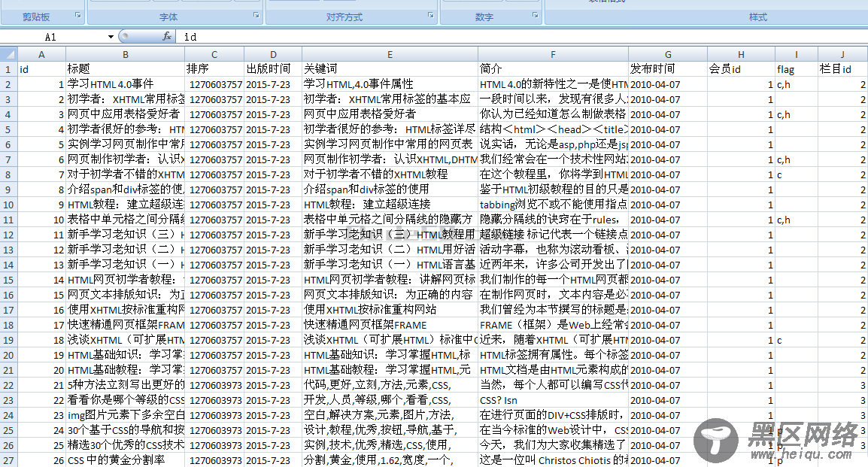Select cell 网页中应用表格爱好者 in column B
The width and height of the screenshot is (868, 467).
(125, 114)
